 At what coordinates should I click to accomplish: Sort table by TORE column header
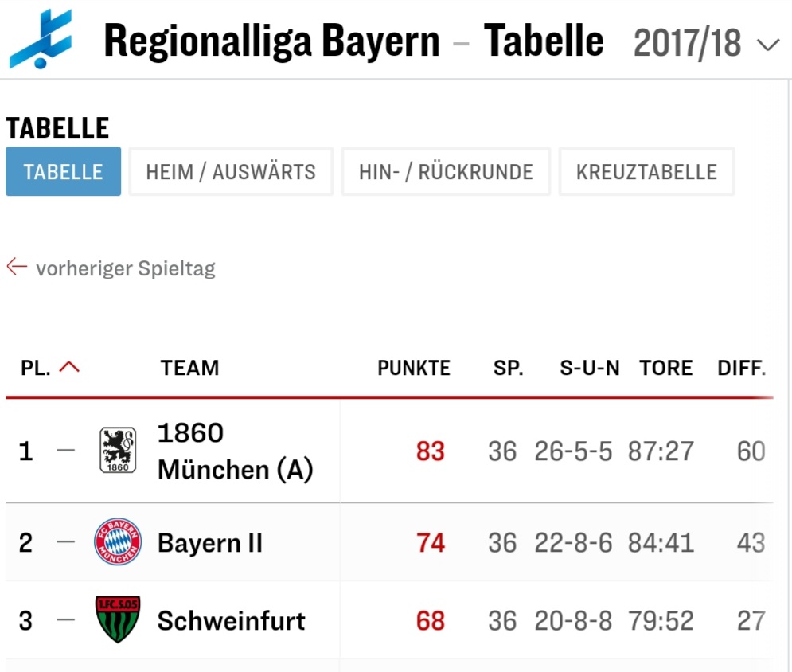tap(665, 368)
